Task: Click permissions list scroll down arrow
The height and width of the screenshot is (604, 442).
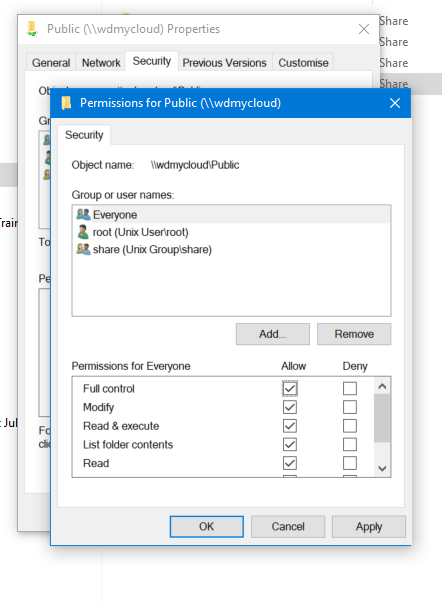Action: click(x=382, y=468)
